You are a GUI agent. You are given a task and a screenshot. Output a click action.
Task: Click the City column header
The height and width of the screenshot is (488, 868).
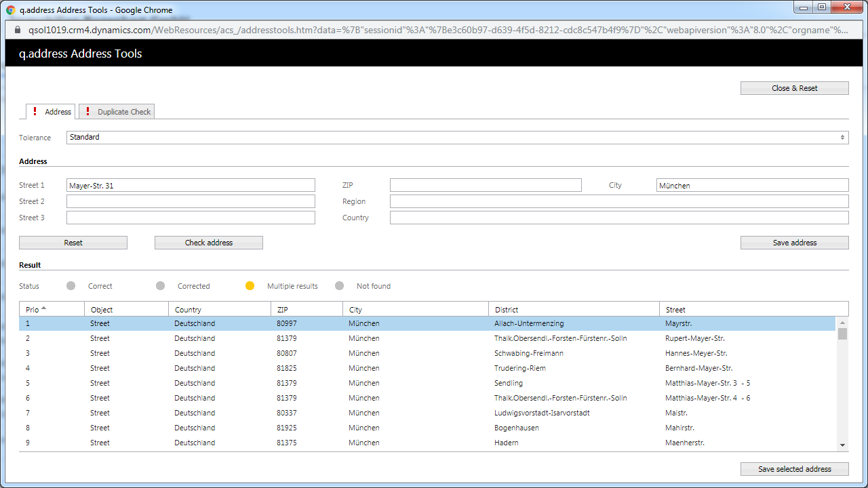click(x=416, y=309)
